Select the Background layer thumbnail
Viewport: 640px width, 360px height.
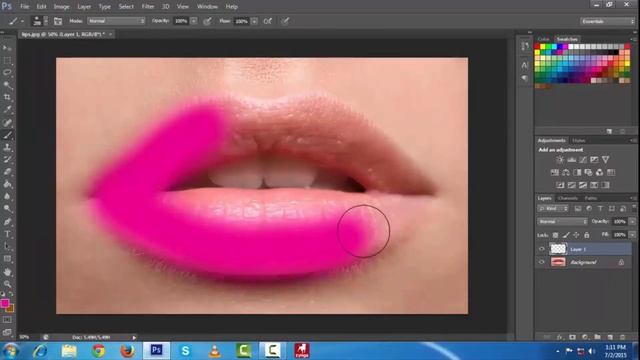558,262
